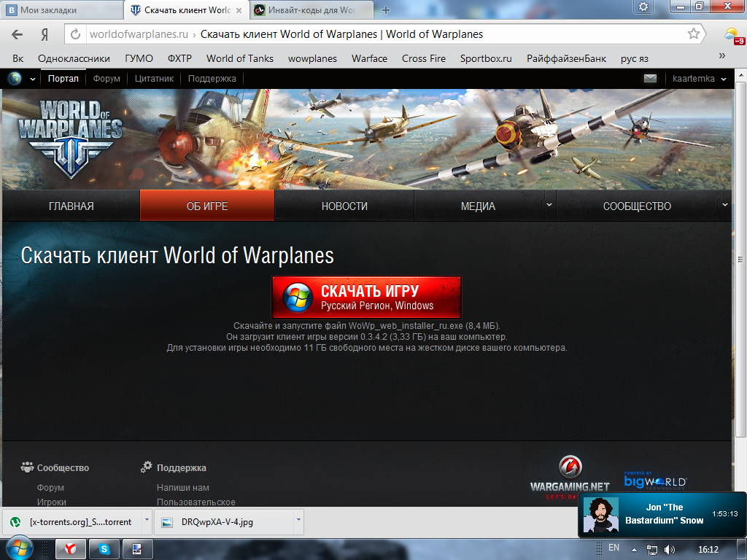The height and width of the screenshot is (560, 747).
Task: Click the footer Игроки link
Action: tap(52, 502)
